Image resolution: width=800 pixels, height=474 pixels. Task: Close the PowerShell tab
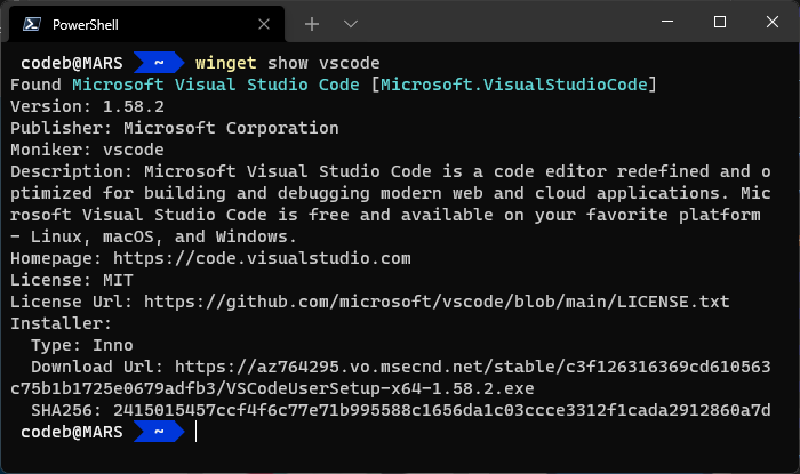click(263, 24)
